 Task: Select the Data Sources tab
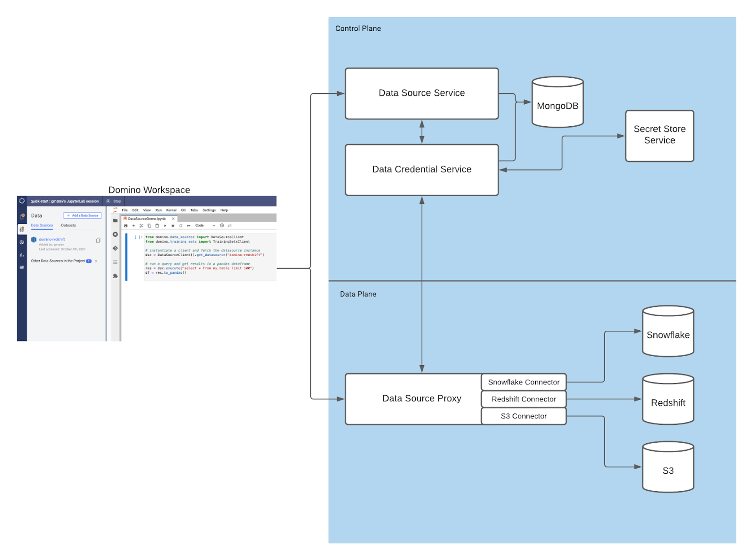coord(42,225)
